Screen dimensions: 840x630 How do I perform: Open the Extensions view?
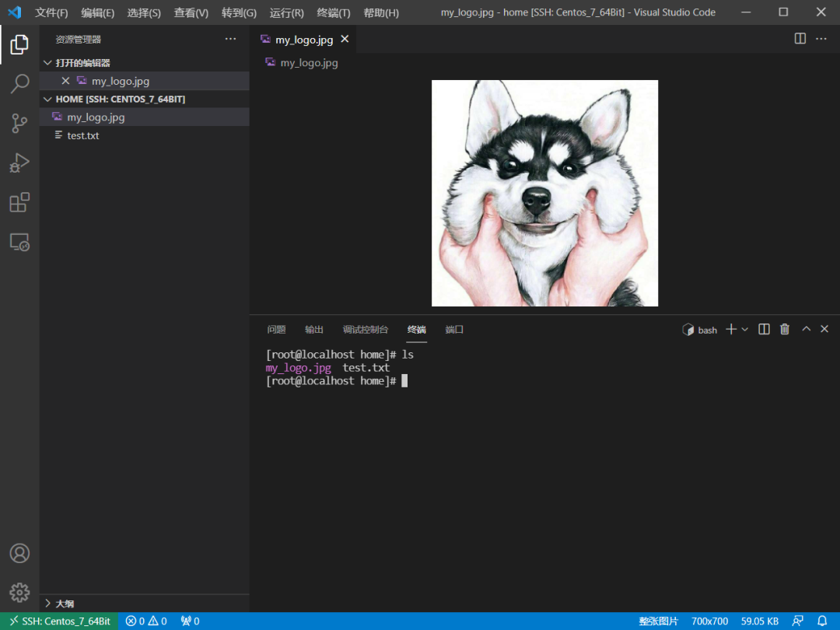tap(19, 202)
